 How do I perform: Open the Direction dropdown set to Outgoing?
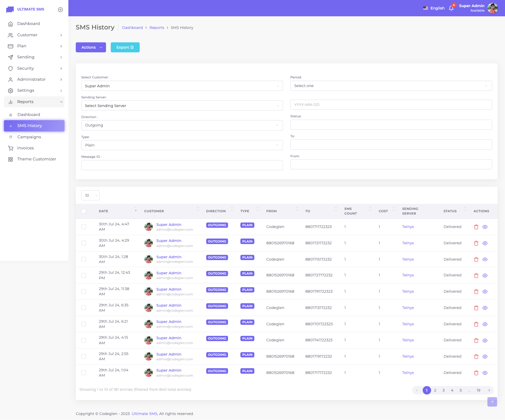[182, 125]
